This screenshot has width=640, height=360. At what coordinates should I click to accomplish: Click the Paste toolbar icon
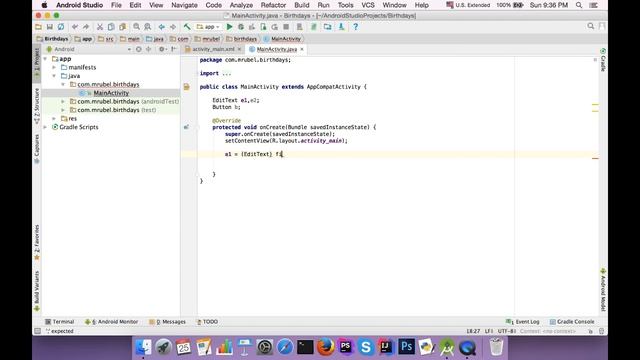tap(122, 27)
